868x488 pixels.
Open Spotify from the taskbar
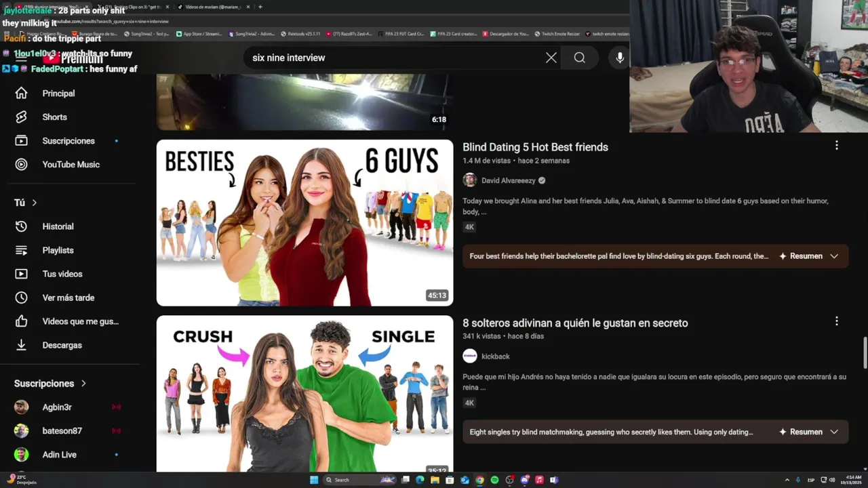pos(494,480)
